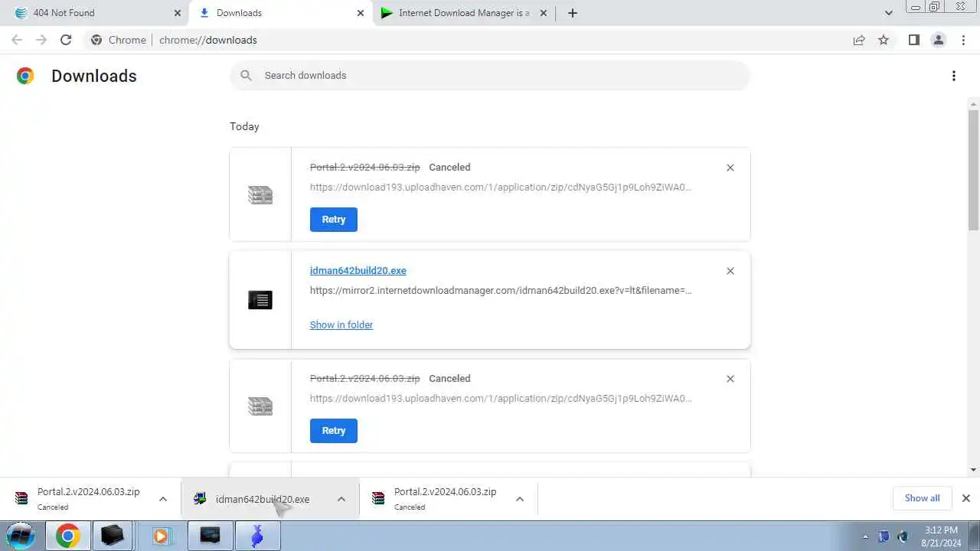Click the blue flag tray icon
The image size is (980, 551).
(x=884, y=536)
